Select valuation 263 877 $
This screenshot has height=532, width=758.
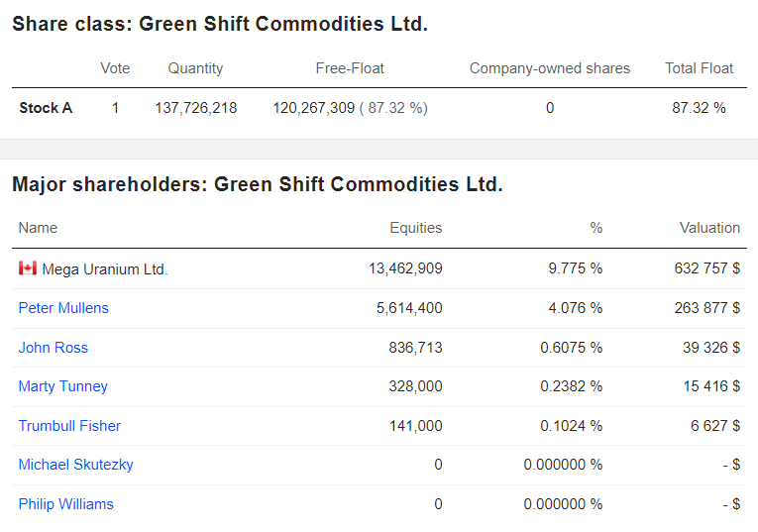(707, 308)
